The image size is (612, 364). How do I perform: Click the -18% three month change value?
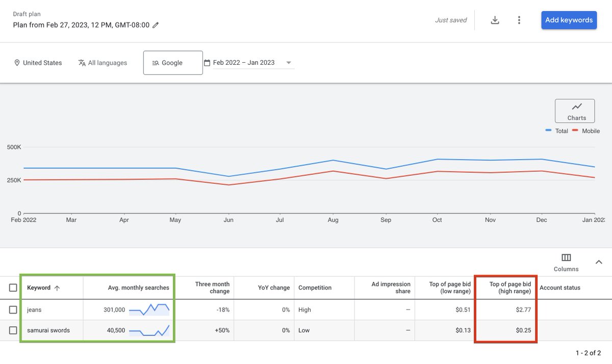click(223, 309)
